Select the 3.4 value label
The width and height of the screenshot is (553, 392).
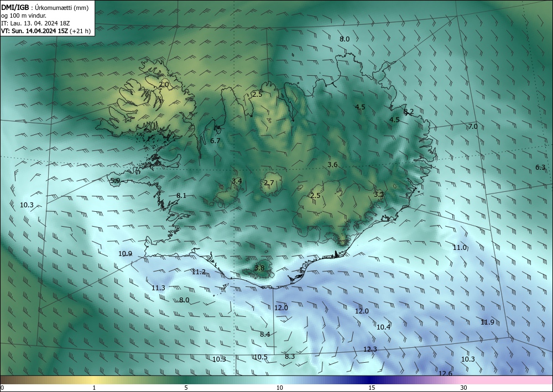point(237,181)
